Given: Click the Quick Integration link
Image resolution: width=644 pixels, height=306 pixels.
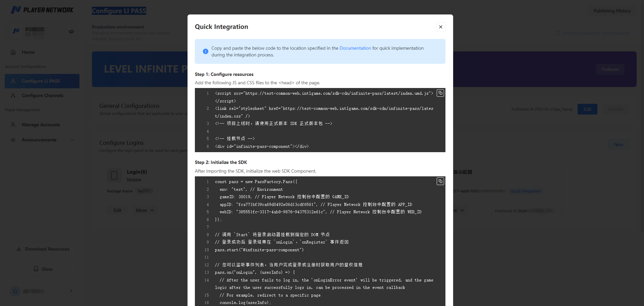Looking at the screenshot, I should 525,191.
